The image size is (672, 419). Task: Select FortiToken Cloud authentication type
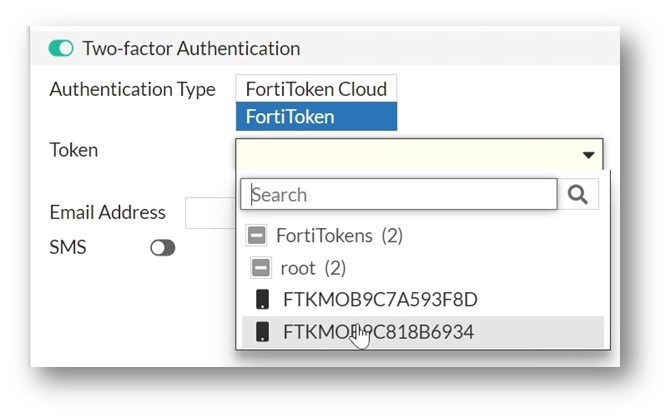[316, 89]
